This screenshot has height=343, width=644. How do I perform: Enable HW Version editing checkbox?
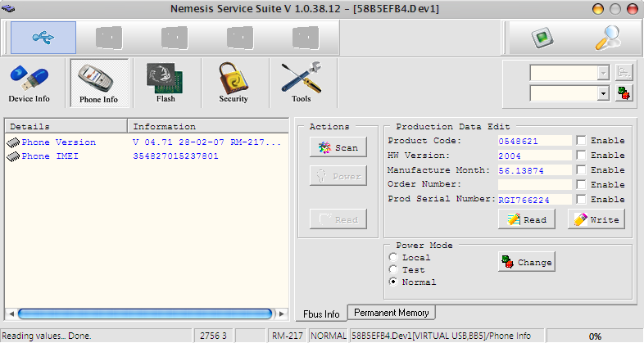pos(581,155)
